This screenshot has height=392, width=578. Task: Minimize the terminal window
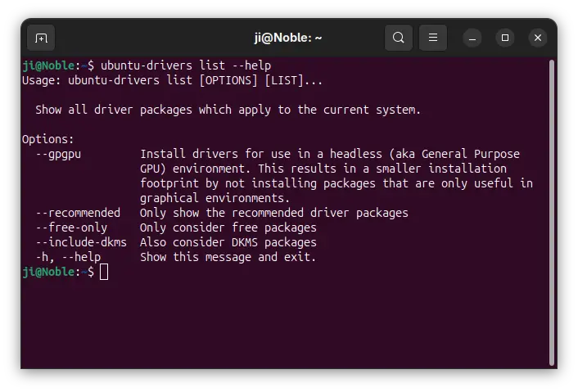coord(472,38)
